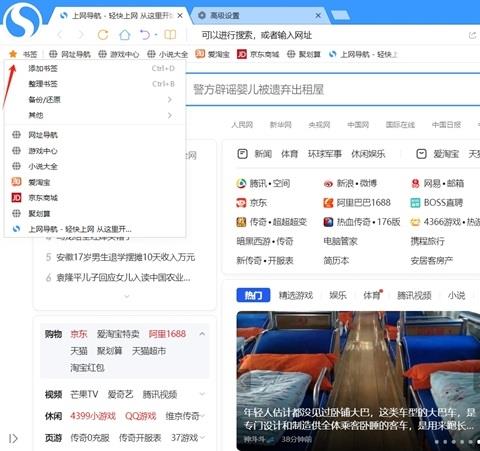Image resolution: width=480 pixels, height=451 pixels.
Task: Open 网易·邮箱 site link
Action: (x=437, y=183)
